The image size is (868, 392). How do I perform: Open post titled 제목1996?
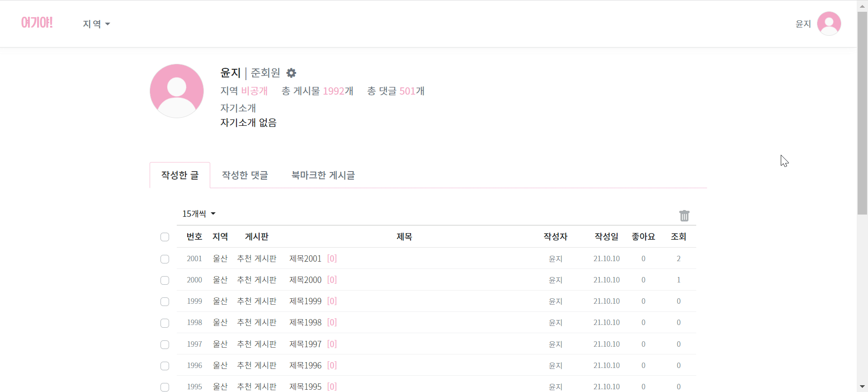[306, 365]
